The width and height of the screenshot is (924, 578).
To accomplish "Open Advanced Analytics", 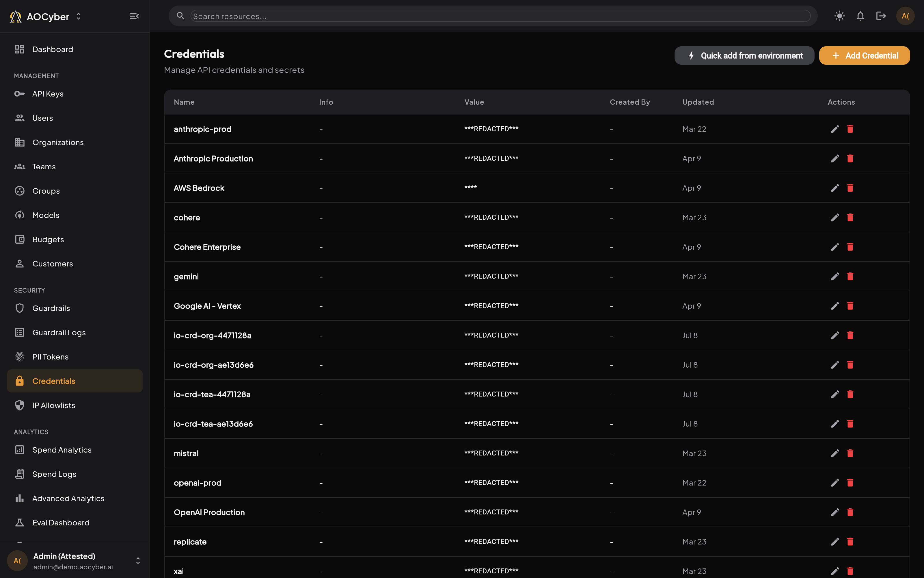I will (x=75, y=499).
